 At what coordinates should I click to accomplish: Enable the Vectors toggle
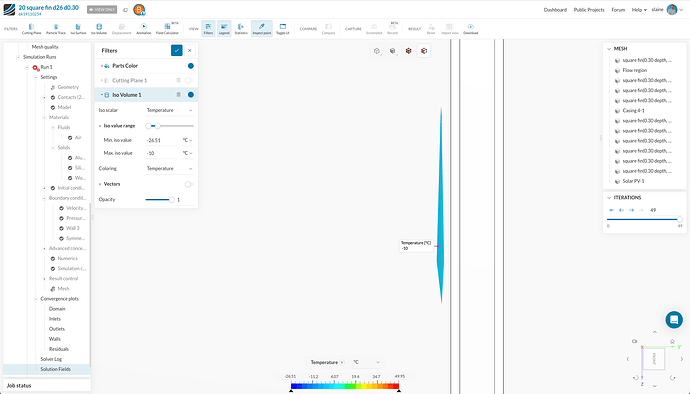pos(189,184)
